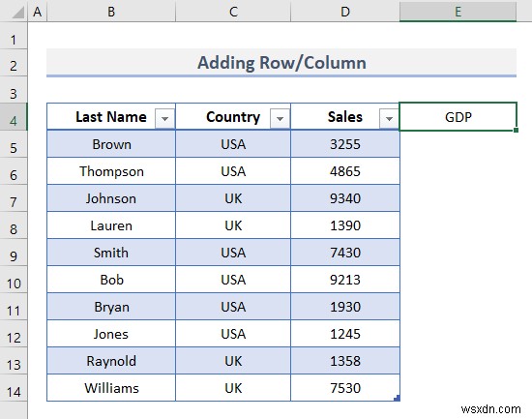
Task: Click the fill handle on GDP cell
Action: click(516, 130)
